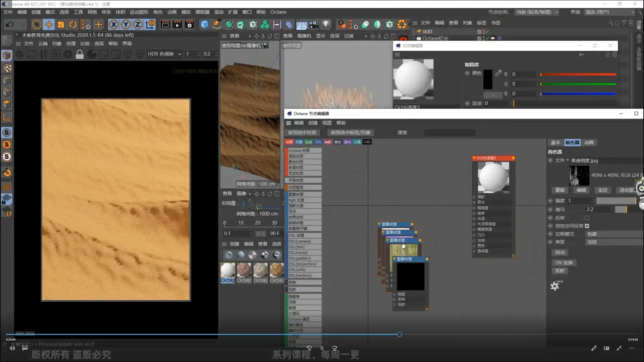The height and width of the screenshot is (362, 644).
Task: Open the 界面 layout dropdown
Action: click(609, 12)
